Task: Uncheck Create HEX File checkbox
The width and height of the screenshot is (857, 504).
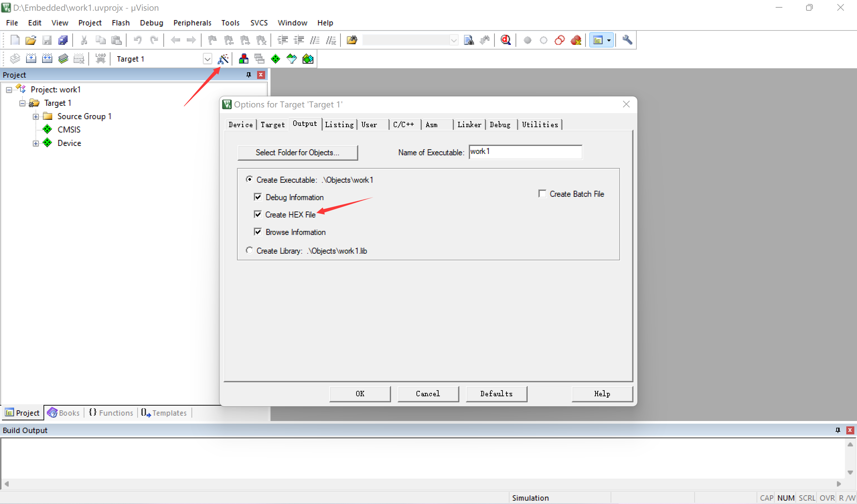Action: coord(258,214)
